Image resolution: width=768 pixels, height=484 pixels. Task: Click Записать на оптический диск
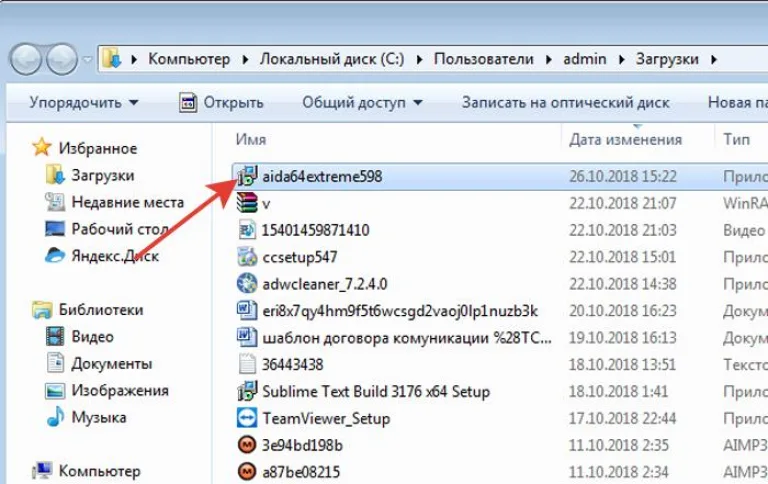(x=566, y=102)
